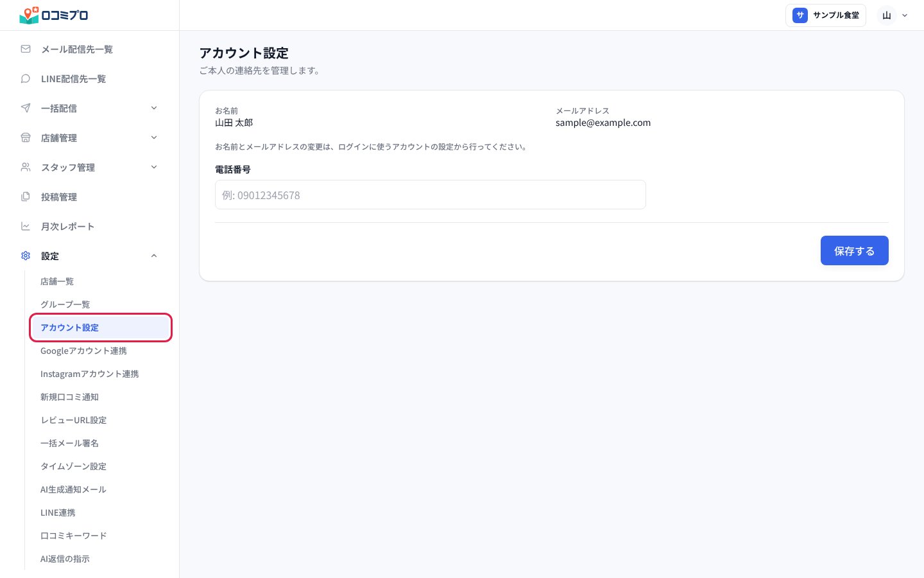The width and height of the screenshot is (924, 578).
Task: Click the envelope icon for メール配信先一覧
Action: click(26, 49)
